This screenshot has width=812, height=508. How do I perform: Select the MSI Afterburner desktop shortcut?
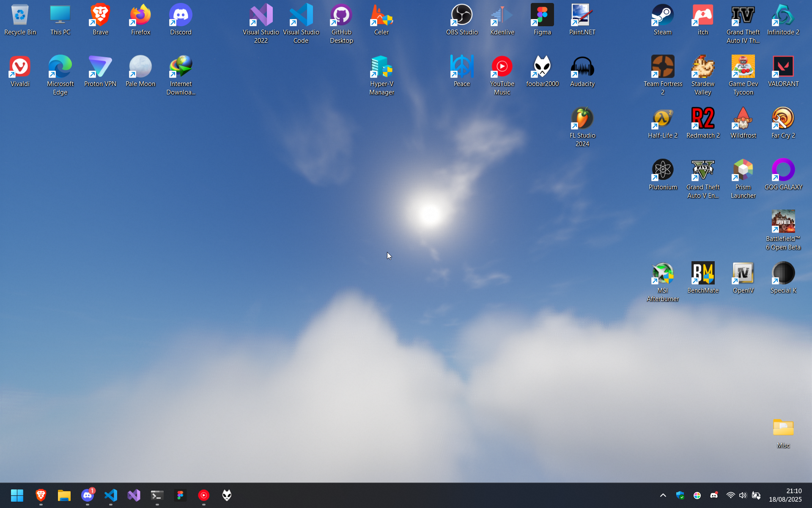click(x=663, y=282)
